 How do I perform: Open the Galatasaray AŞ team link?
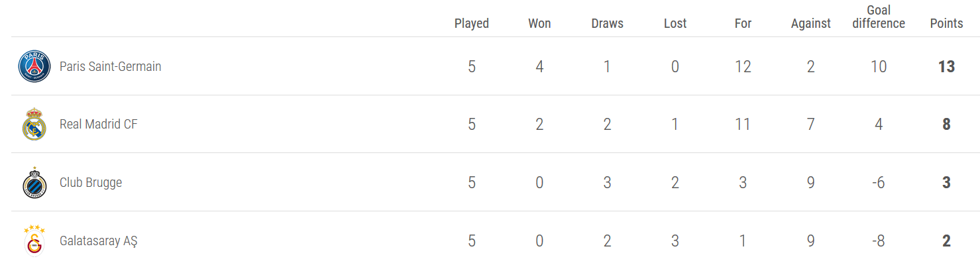[99, 241]
